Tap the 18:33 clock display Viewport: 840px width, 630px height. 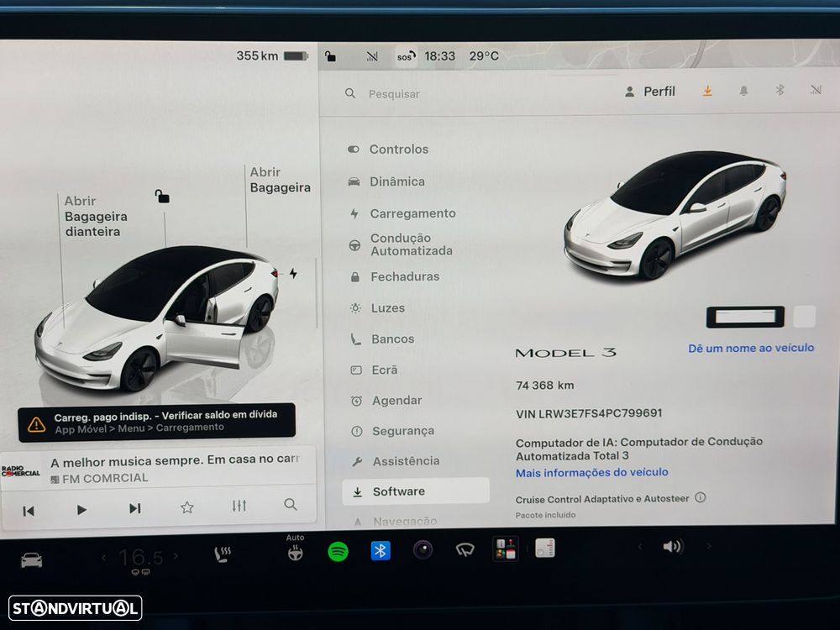[x=440, y=56]
